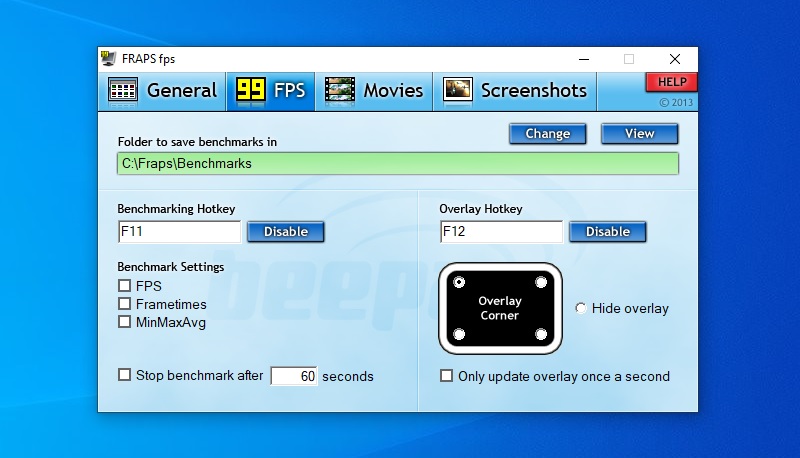Open the General tab
This screenshot has width=800, height=458.
[x=162, y=91]
